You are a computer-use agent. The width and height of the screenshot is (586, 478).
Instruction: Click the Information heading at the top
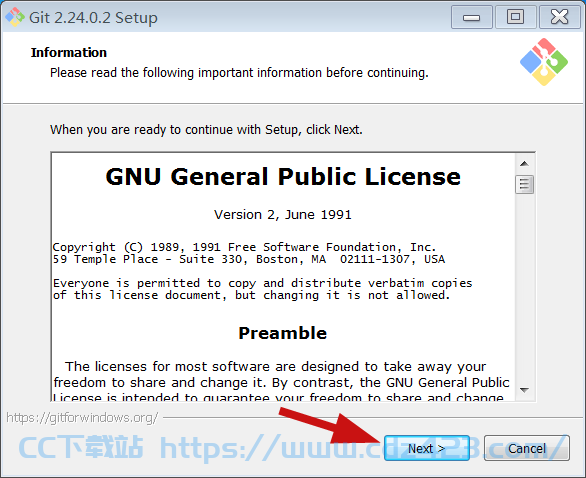69,53
